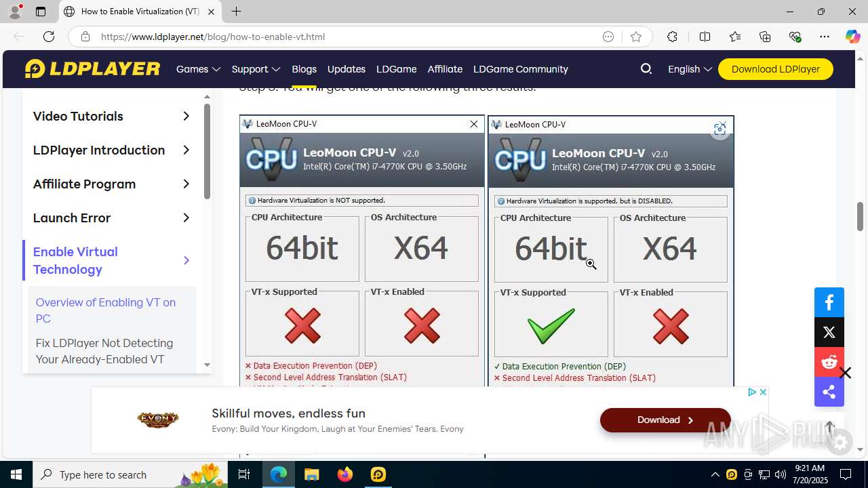The height and width of the screenshot is (488, 868).
Task: Toggle split screen view in Edge
Action: coord(705,37)
